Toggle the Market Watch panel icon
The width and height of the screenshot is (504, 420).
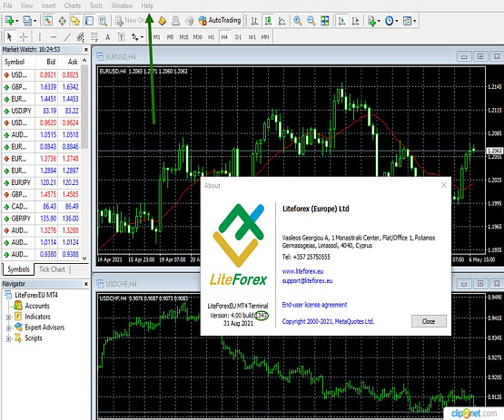[48, 21]
